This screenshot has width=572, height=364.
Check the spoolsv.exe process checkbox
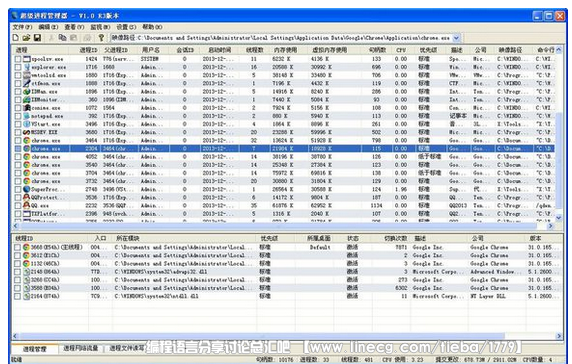click(x=18, y=59)
